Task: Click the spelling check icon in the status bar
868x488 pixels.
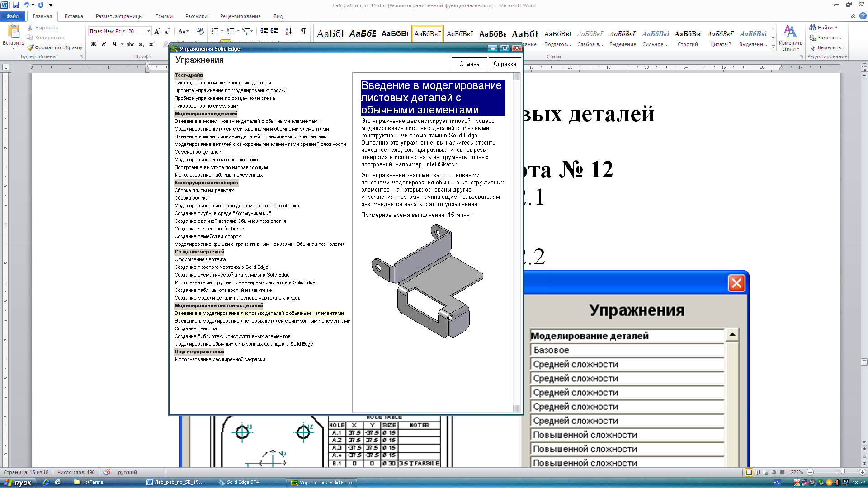Action: pyautogui.click(x=107, y=472)
